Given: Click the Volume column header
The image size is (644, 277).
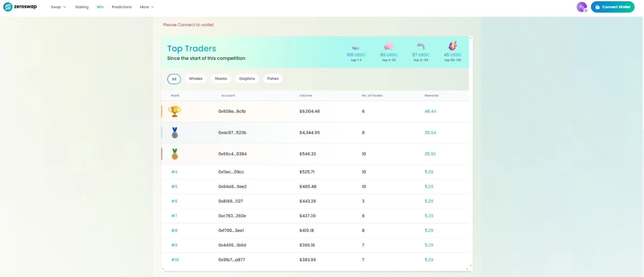Looking at the screenshot, I should click(x=306, y=95).
